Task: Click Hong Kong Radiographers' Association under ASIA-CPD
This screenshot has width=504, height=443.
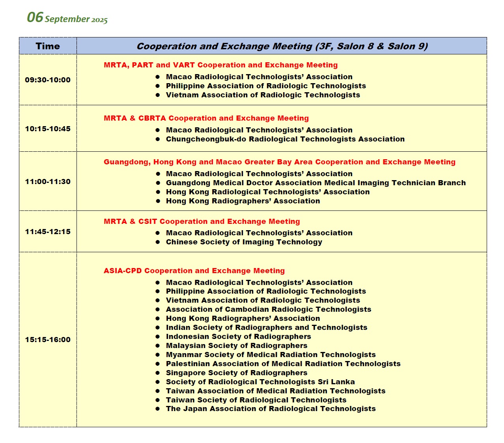Action: point(243,318)
